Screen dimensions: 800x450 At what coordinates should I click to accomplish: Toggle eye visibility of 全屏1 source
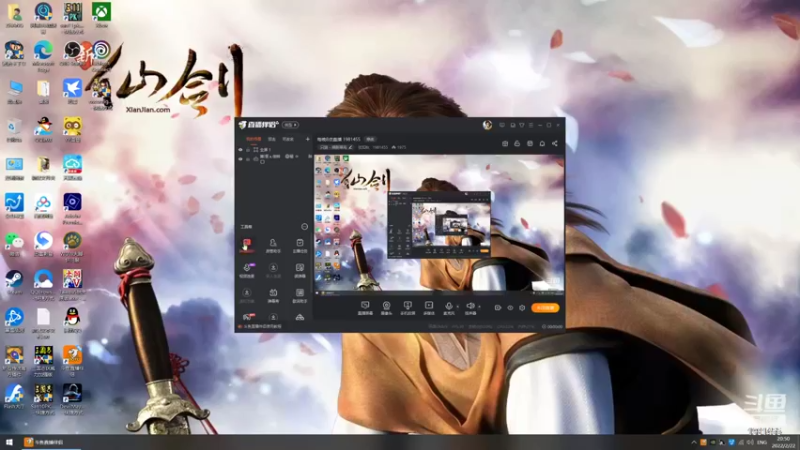[x=240, y=150]
